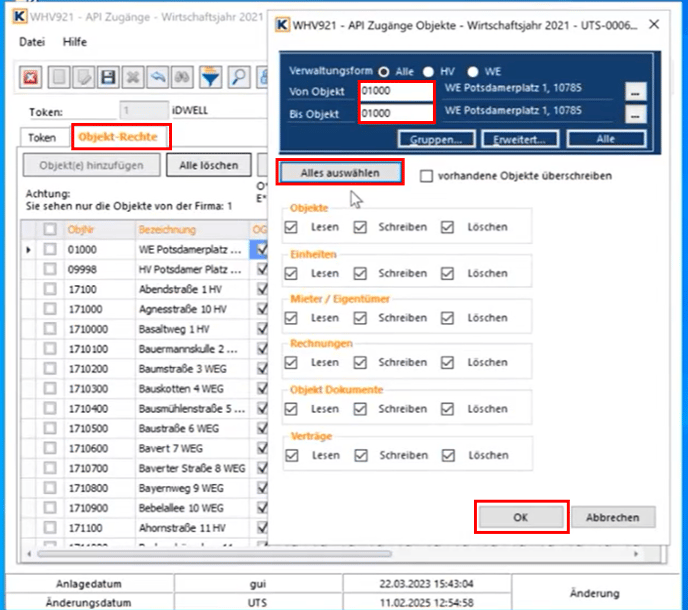688x610 pixels.
Task: Switch to the Token tab
Action: pos(42,137)
